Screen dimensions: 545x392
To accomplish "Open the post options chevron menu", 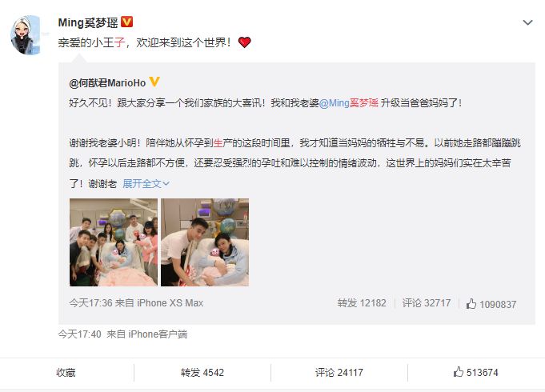I will coord(527,23).
